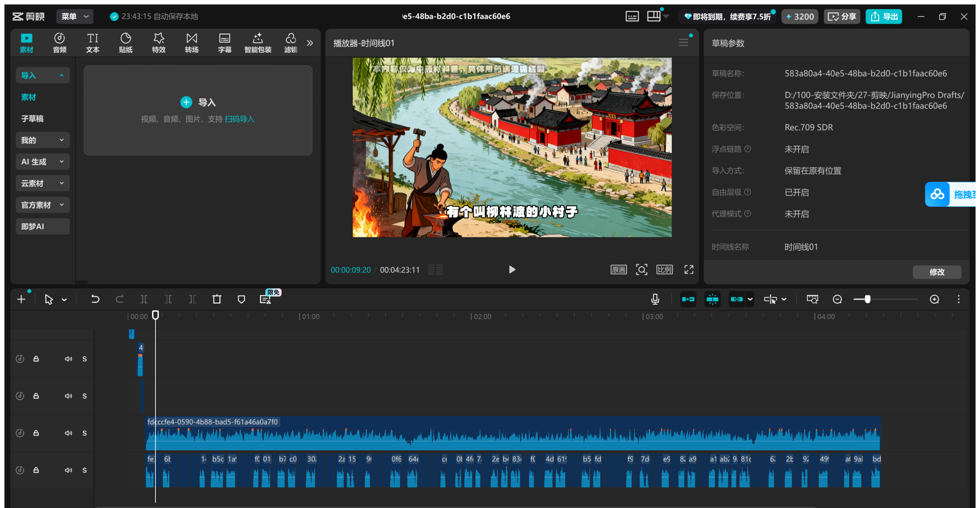Click the marker flag icon in timeline toolbar
The height and width of the screenshot is (508, 980).
click(241, 299)
